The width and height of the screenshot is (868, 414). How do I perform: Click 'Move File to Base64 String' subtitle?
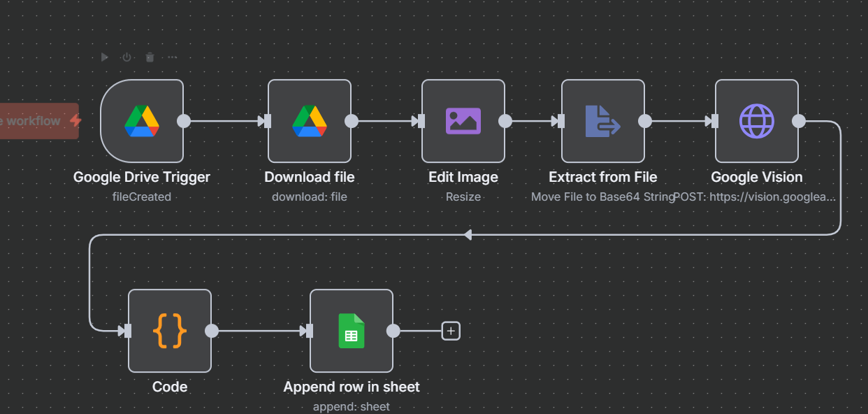pyautogui.click(x=603, y=197)
